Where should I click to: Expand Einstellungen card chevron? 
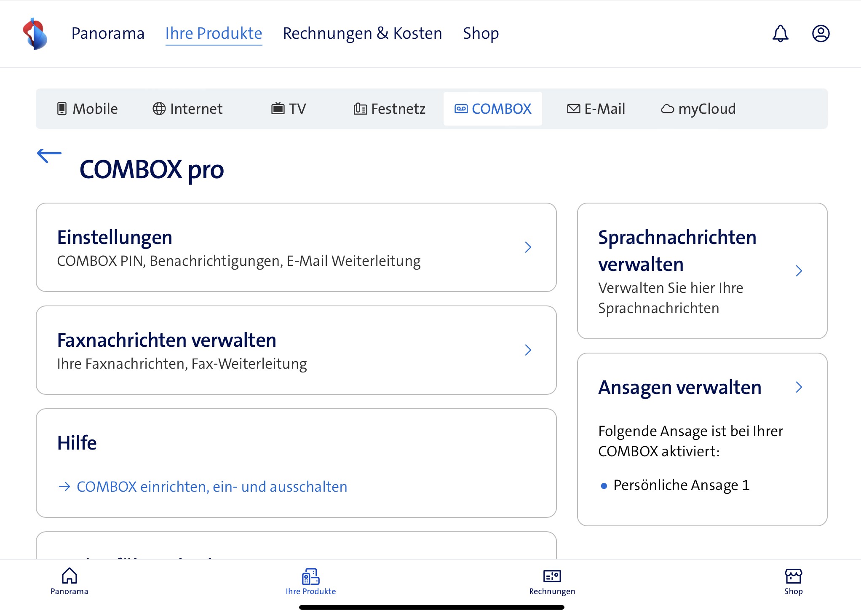click(528, 247)
